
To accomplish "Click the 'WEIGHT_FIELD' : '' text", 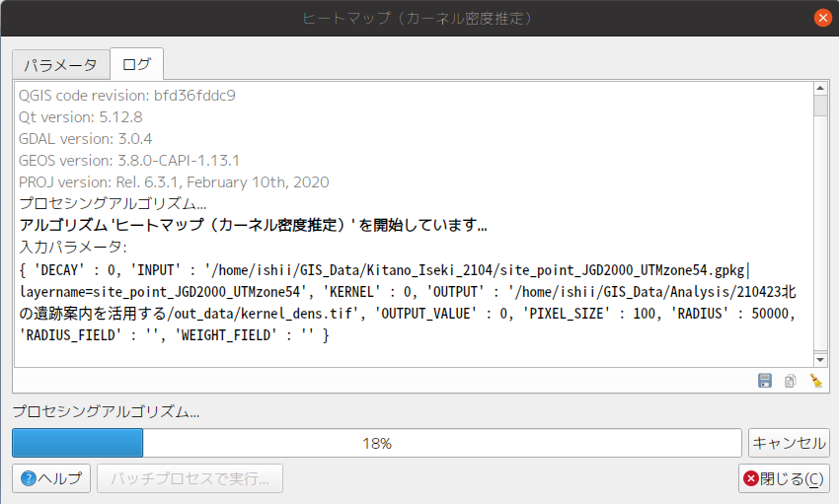I will (x=245, y=335).
